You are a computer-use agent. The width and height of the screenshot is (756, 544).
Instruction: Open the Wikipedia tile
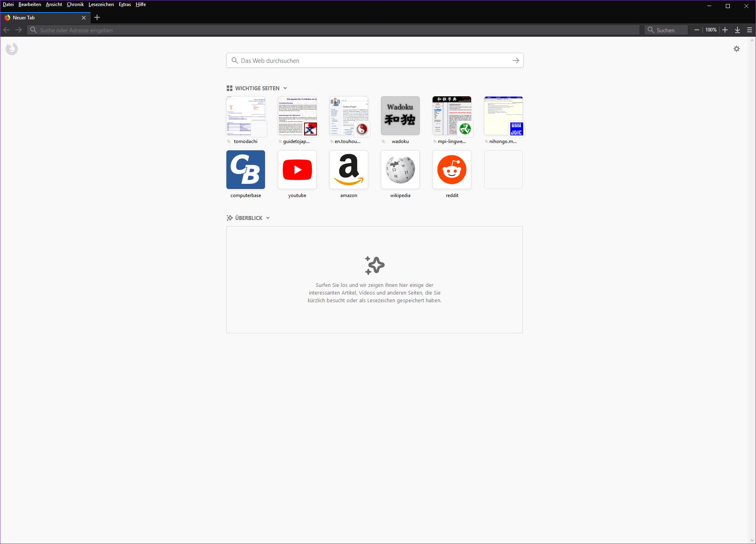coord(400,170)
